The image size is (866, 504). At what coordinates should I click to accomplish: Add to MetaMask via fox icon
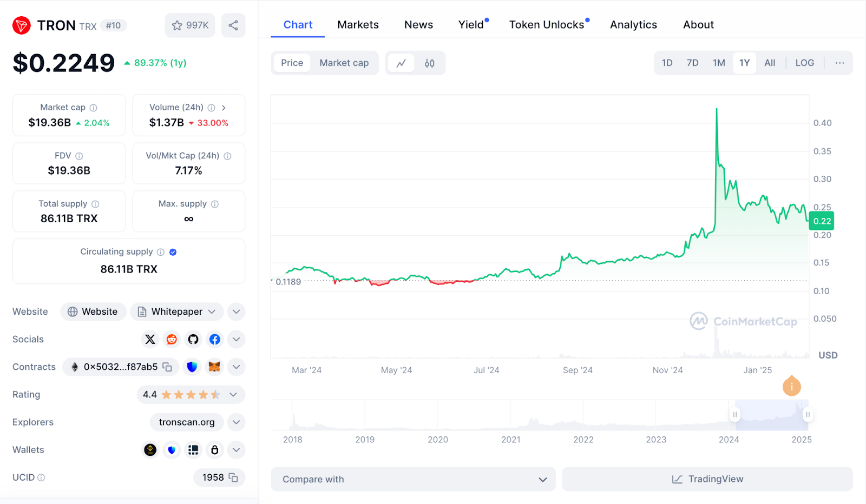click(x=214, y=367)
